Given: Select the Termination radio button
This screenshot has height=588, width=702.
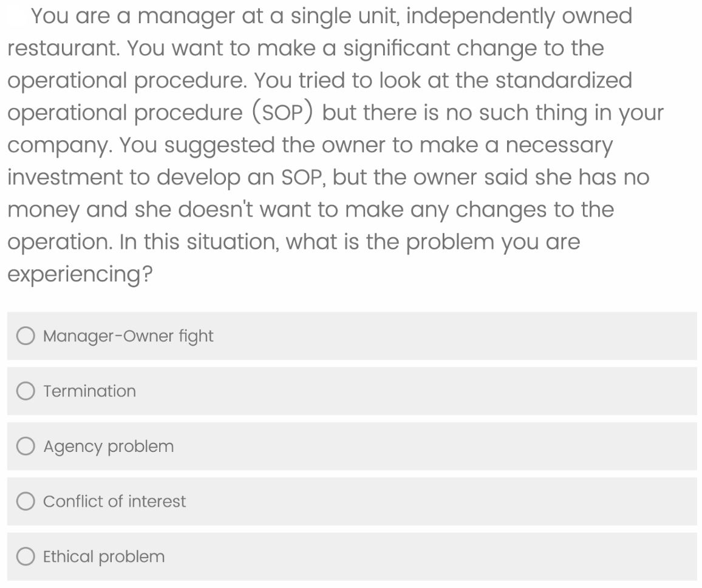Looking at the screenshot, I should (x=26, y=391).
